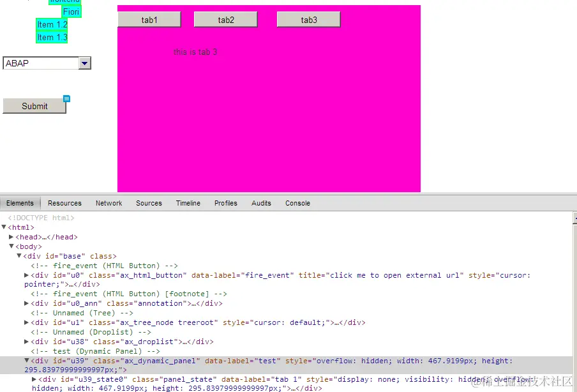The image size is (577, 392).
Task: Collapse the html node triangle
Action: click(4, 227)
